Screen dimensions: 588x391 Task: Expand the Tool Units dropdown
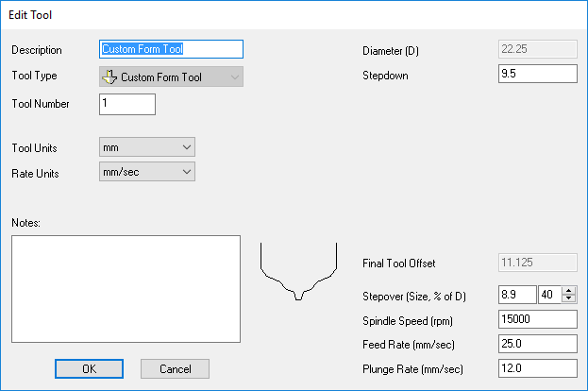pos(146,146)
